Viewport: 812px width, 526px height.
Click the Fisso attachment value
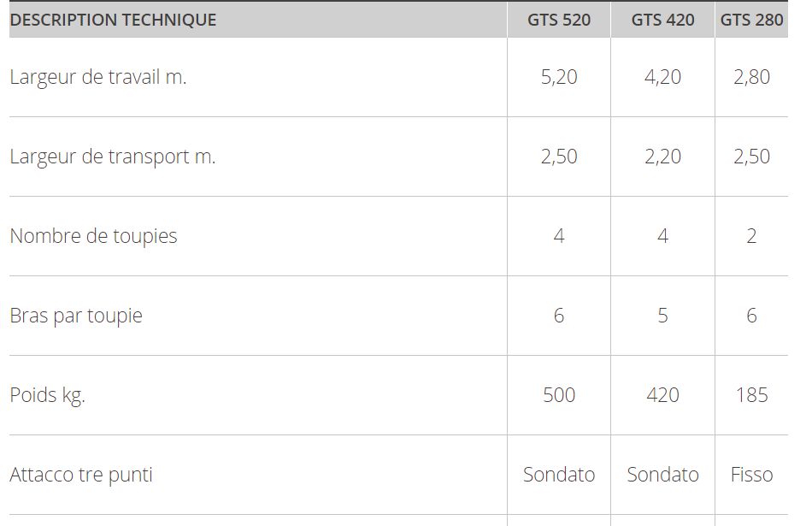(x=751, y=475)
